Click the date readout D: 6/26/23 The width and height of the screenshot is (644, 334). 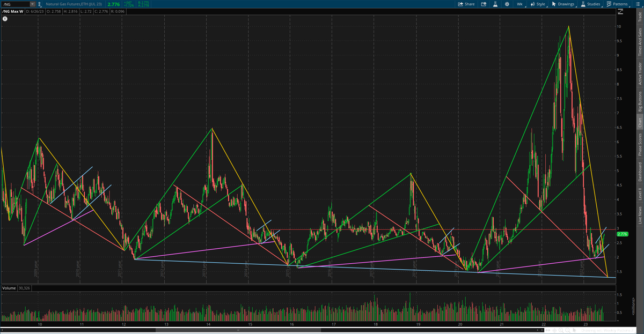[x=35, y=12]
